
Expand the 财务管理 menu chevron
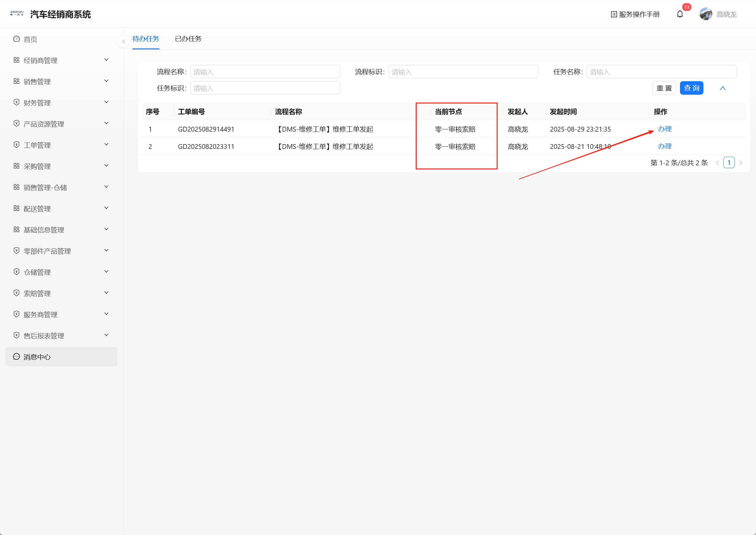106,102
